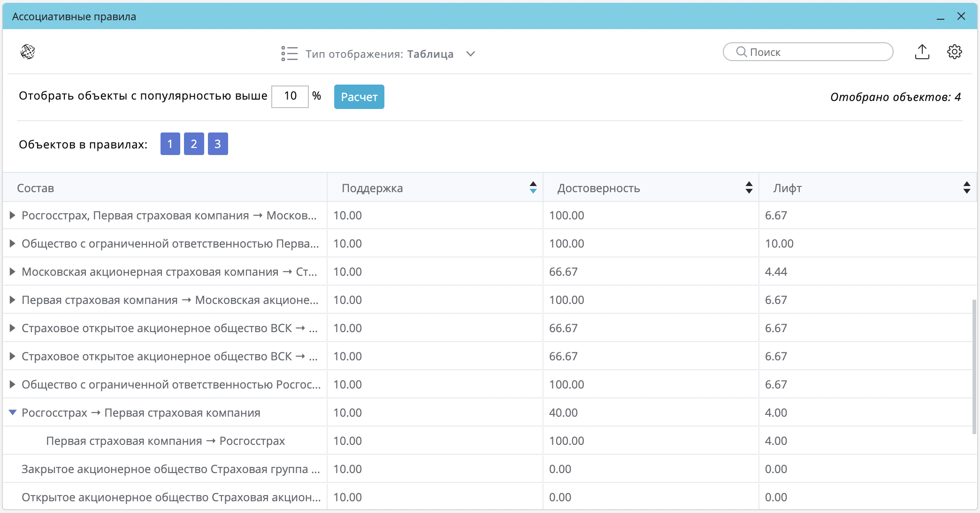Toggle rules with 2 objects

click(x=194, y=144)
